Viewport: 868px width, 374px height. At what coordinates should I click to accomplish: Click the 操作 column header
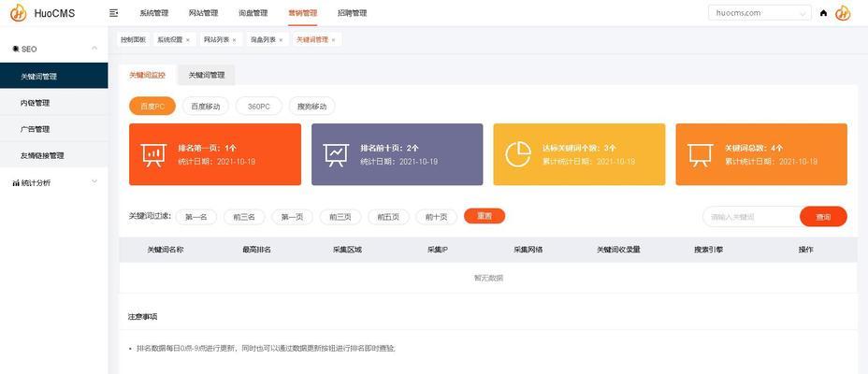806,250
